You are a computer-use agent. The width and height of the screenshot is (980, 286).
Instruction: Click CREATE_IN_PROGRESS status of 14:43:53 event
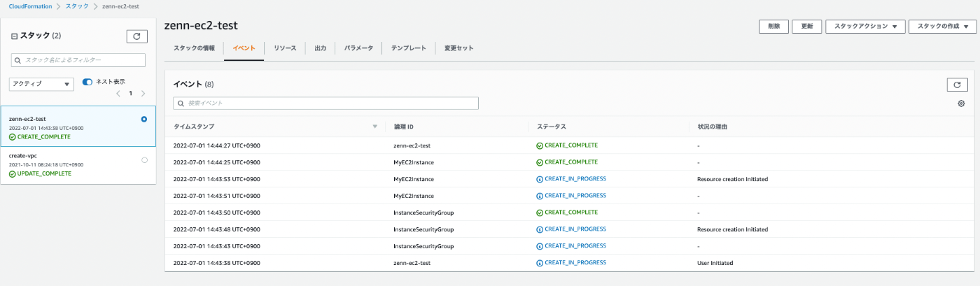click(571, 179)
